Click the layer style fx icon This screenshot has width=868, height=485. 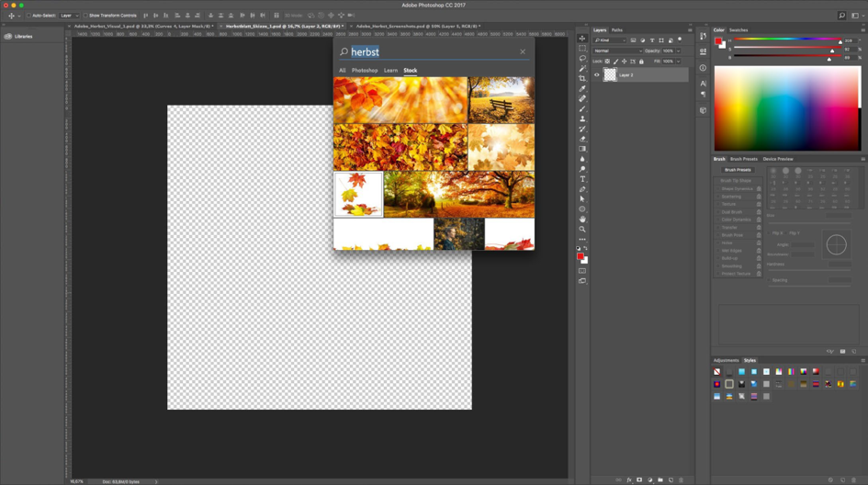(x=629, y=479)
